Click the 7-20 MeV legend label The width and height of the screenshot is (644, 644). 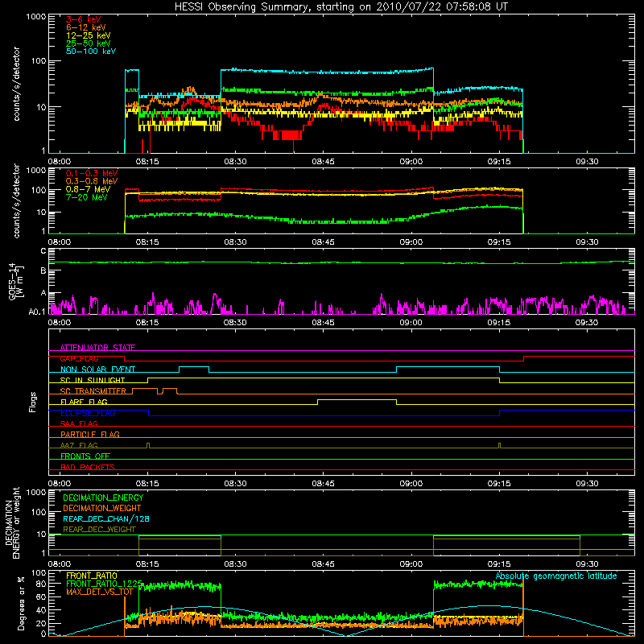pyautogui.click(x=86, y=197)
